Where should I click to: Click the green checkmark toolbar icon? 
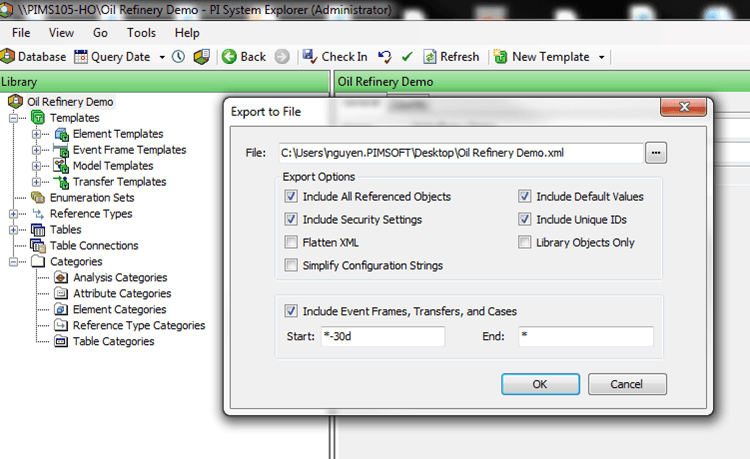(407, 57)
